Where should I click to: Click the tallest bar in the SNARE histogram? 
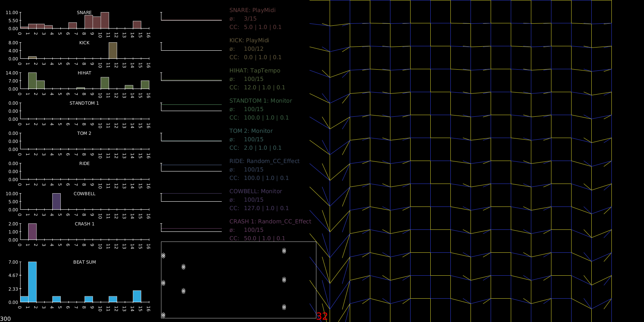tap(105, 20)
